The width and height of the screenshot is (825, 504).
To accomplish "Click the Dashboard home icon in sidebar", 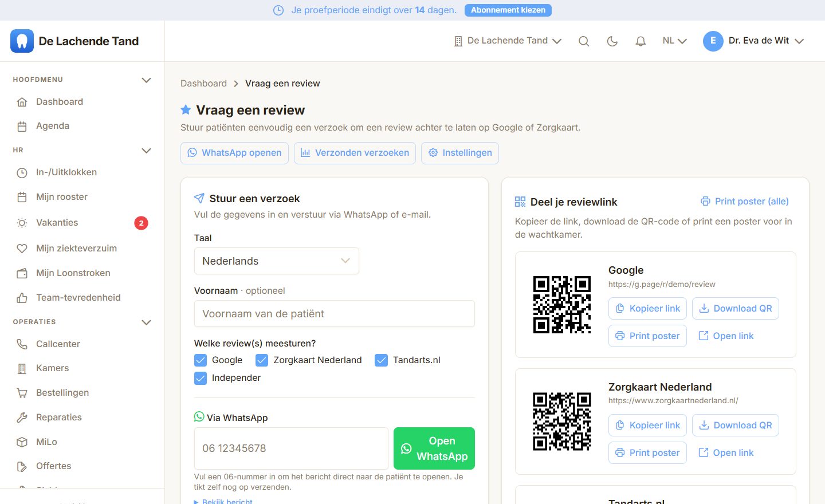I will coord(22,102).
